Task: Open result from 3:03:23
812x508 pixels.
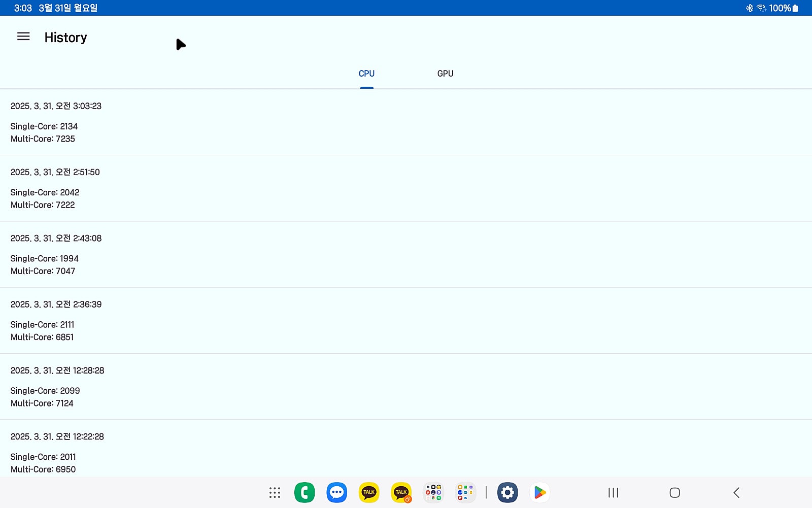Action: 406,122
